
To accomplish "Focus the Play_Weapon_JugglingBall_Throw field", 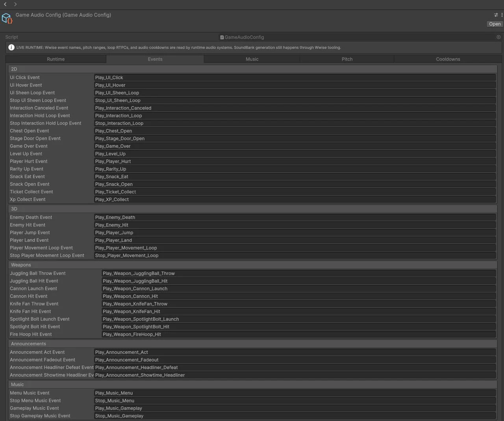I will 299,273.
